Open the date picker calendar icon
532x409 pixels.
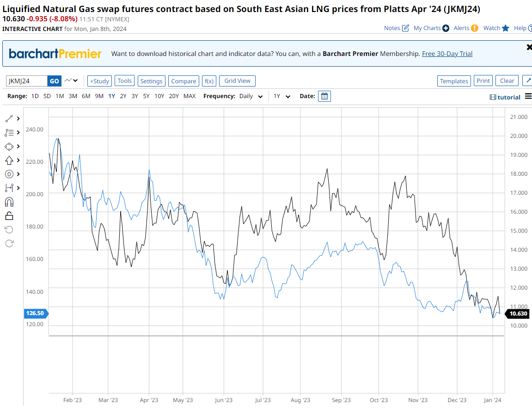click(324, 96)
